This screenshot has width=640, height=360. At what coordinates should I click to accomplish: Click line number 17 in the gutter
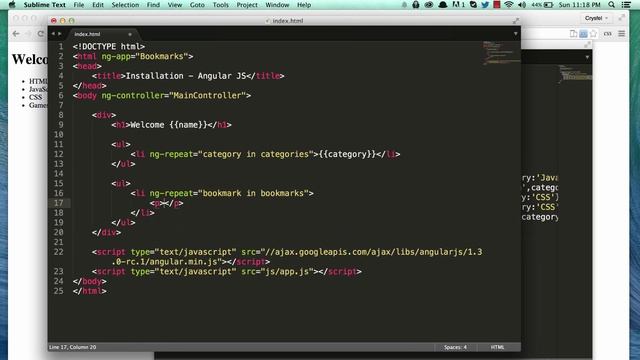click(x=58, y=203)
